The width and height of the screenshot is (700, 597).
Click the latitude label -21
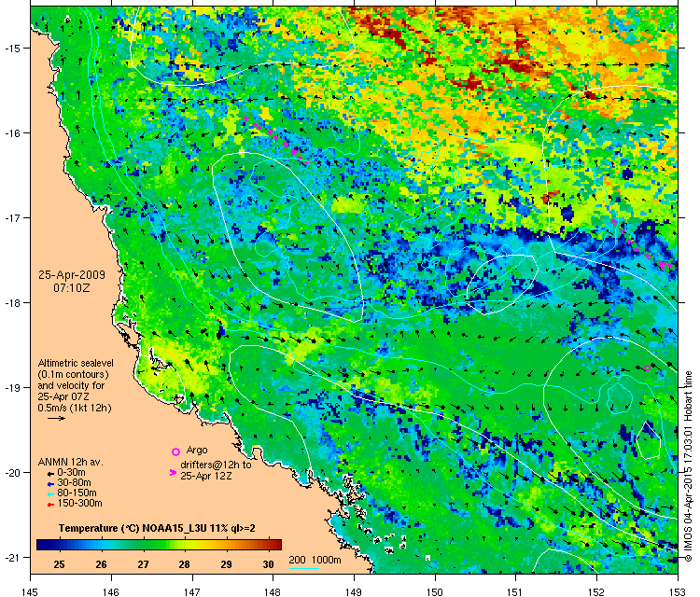[11, 557]
